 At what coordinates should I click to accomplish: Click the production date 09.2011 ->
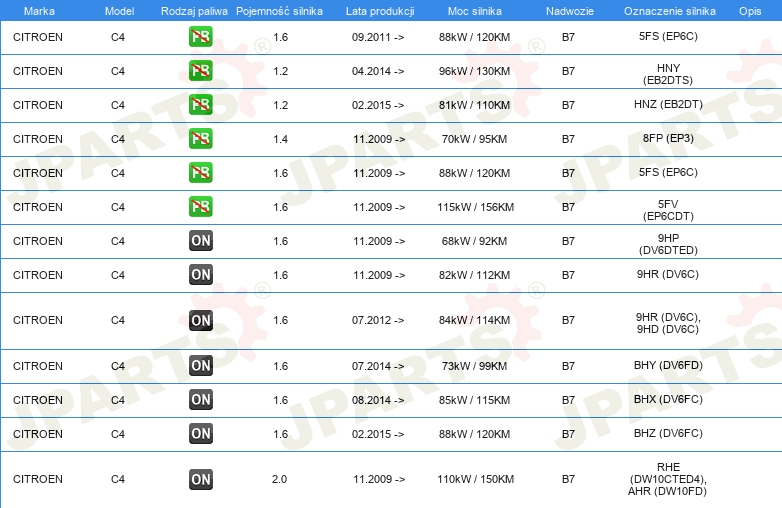tap(378, 37)
